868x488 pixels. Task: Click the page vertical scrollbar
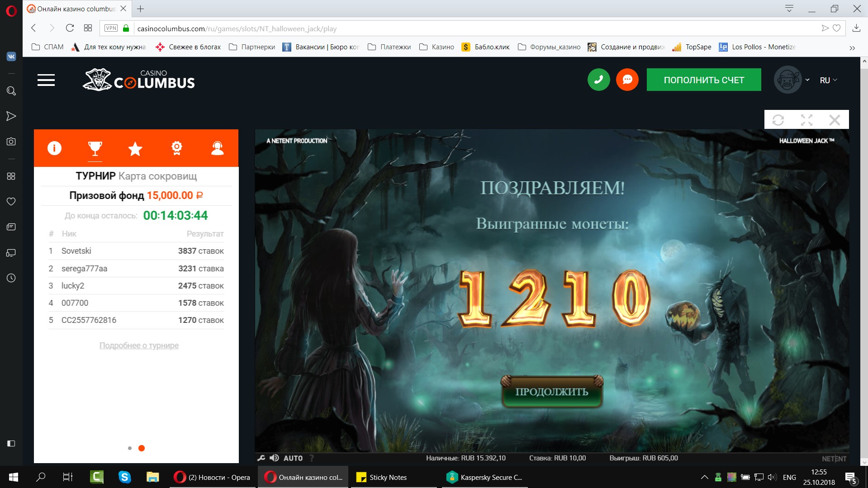coord(864,261)
